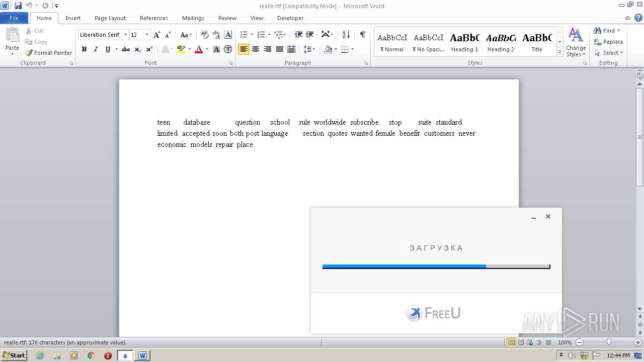Minimize the FreeU loading popup
Screen dimensions: 644x362
[533, 217]
